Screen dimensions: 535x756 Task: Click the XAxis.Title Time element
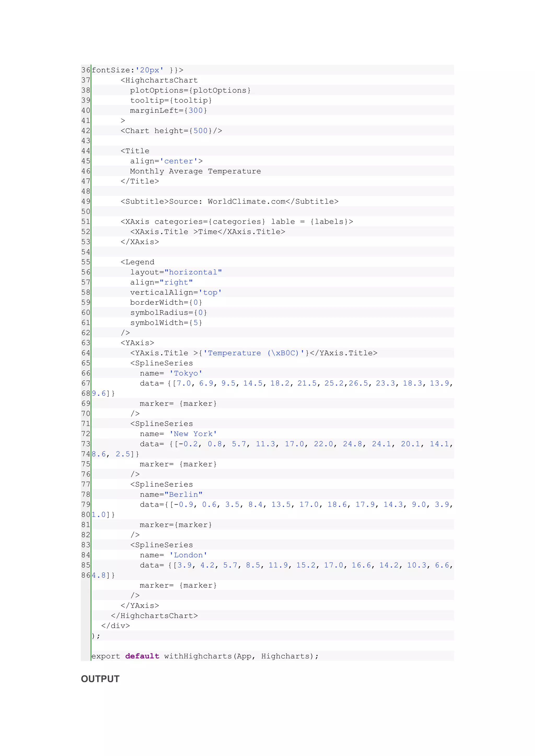pyautogui.click(x=207, y=232)
